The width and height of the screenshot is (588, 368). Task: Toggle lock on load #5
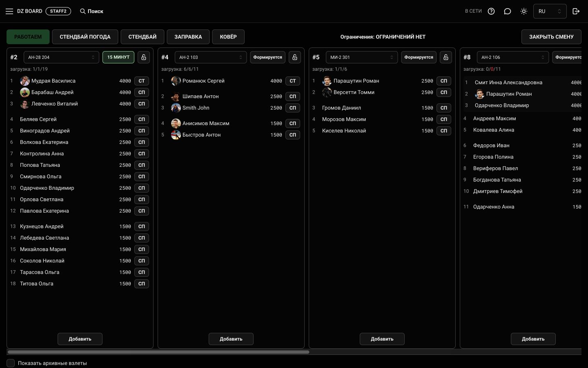click(x=446, y=57)
